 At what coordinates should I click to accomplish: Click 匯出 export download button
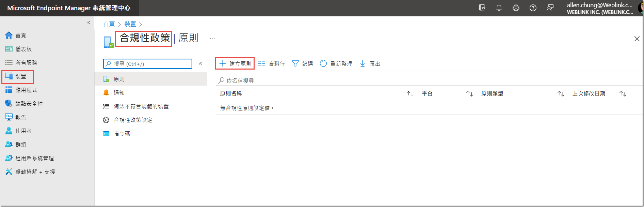point(370,64)
